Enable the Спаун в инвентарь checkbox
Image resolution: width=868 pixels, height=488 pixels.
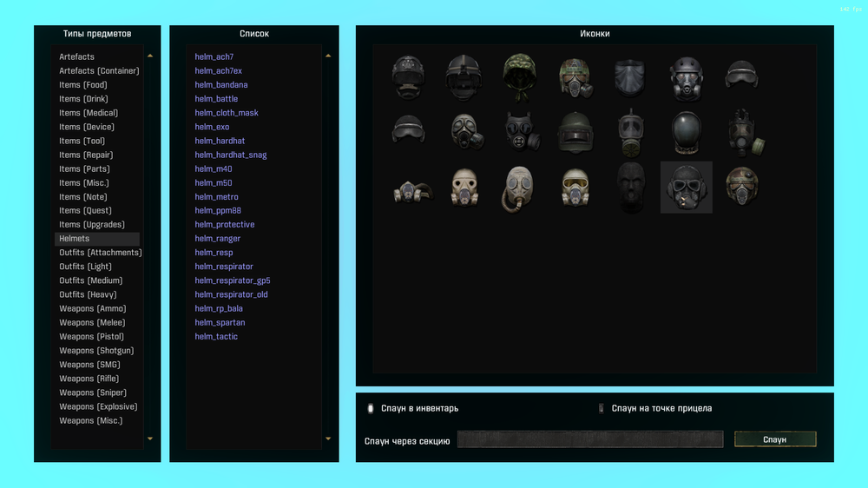tap(371, 408)
